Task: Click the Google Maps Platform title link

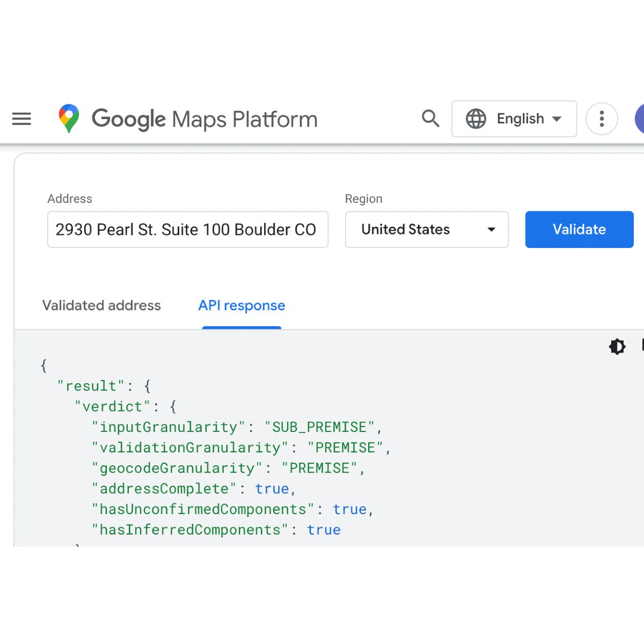Action: (204, 119)
